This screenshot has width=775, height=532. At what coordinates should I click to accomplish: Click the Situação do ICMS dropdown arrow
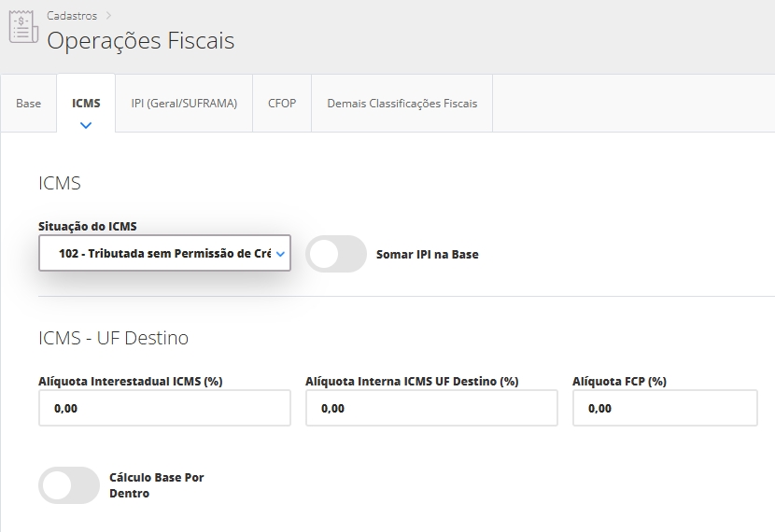click(280, 253)
